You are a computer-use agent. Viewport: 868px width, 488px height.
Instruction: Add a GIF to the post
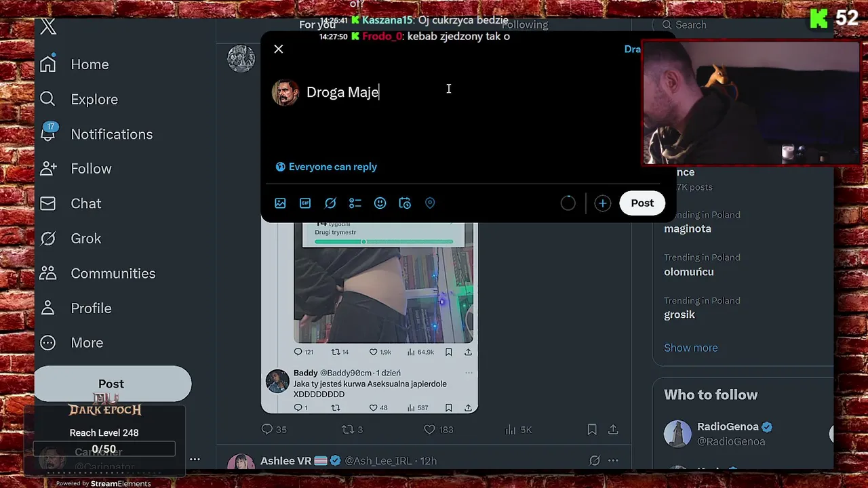305,203
